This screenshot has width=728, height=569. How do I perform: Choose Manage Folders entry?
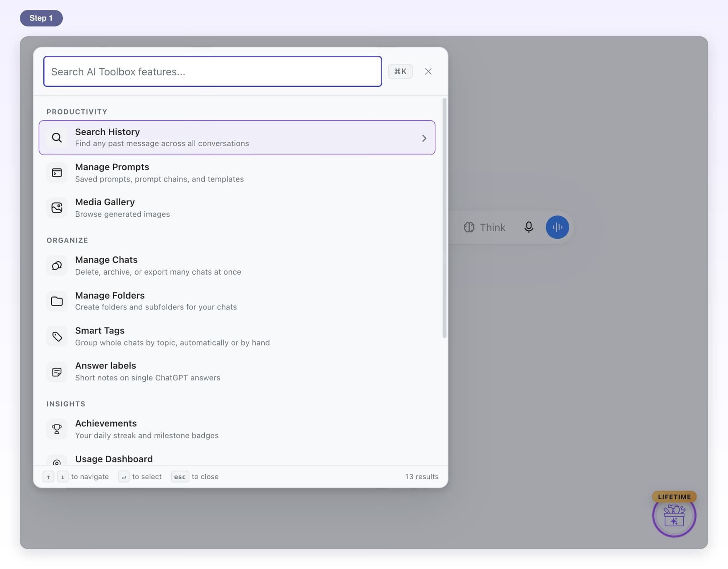pos(237,301)
